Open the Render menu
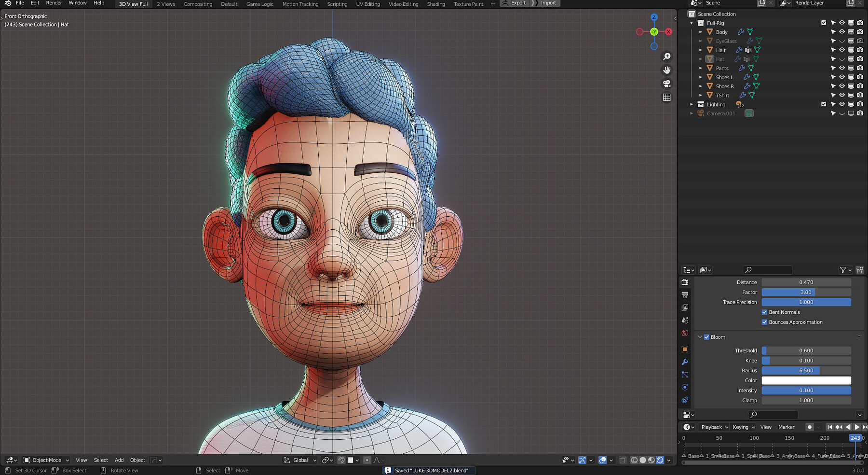Screen dimensions: 868x475 tap(54, 3)
